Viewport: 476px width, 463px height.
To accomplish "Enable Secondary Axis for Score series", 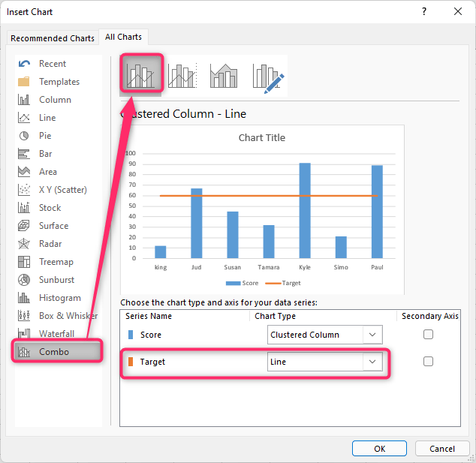I will click(428, 335).
